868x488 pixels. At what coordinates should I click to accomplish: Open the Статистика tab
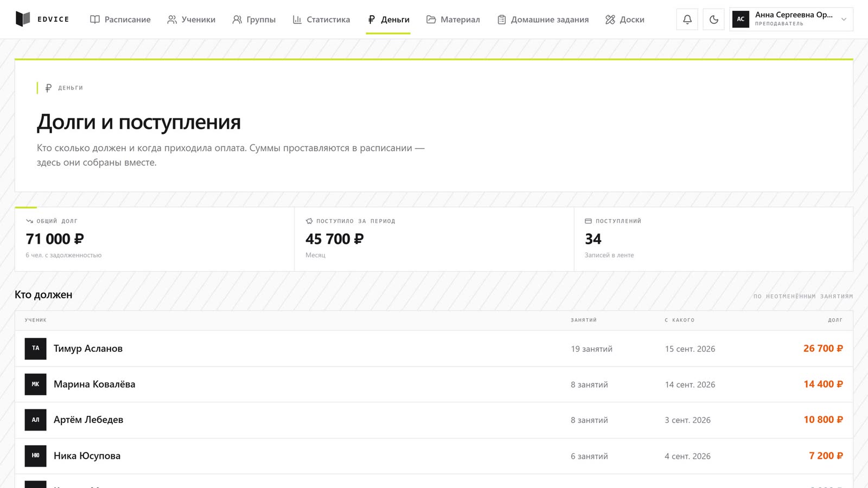pyautogui.click(x=321, y=20)
